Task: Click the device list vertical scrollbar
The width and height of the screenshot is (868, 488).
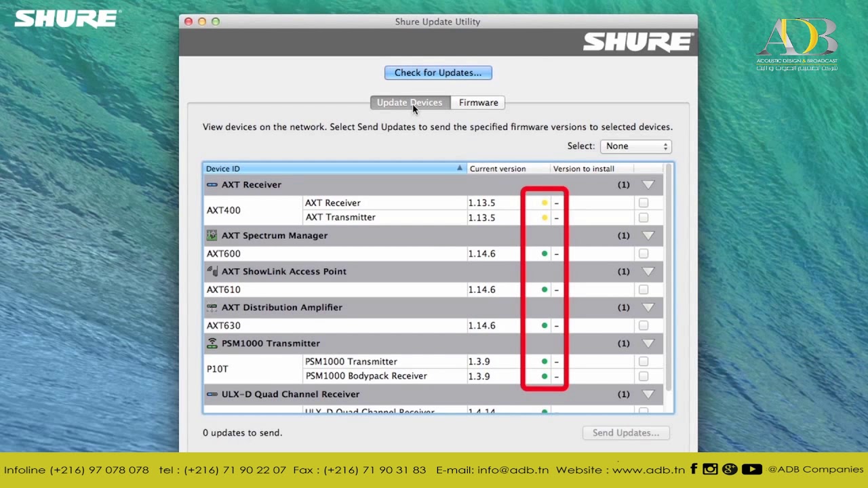Action: [x=669, y=277]
